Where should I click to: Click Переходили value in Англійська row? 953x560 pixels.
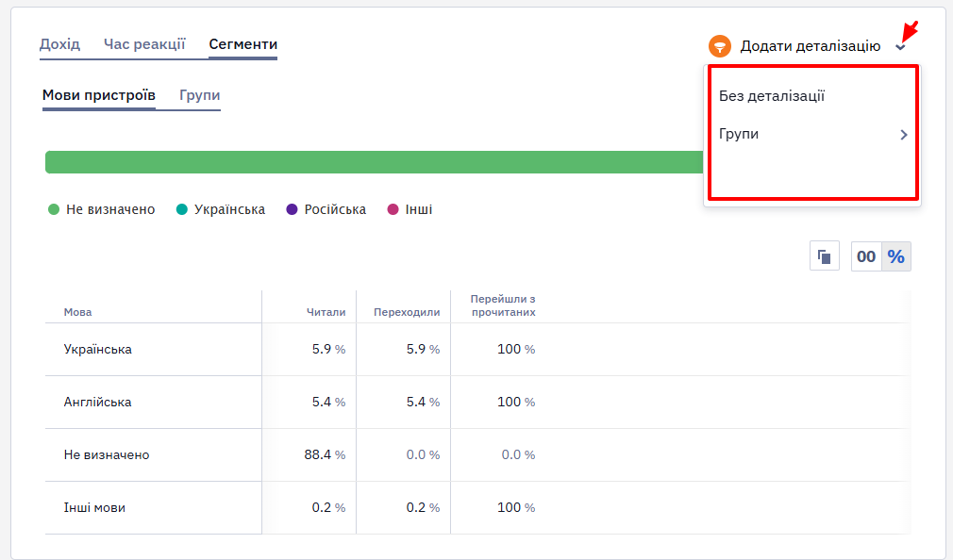coord(423,402)
